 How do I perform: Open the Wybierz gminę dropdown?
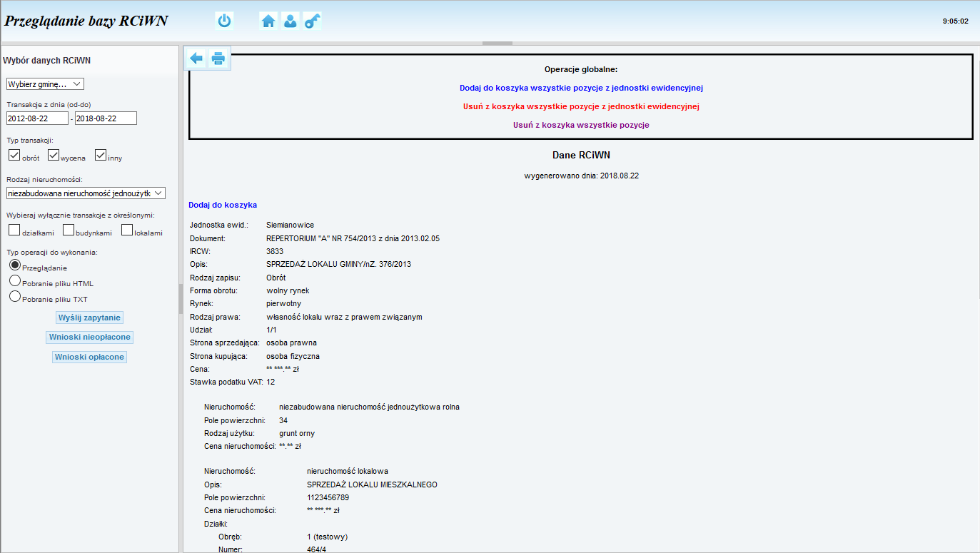(45, 84)
